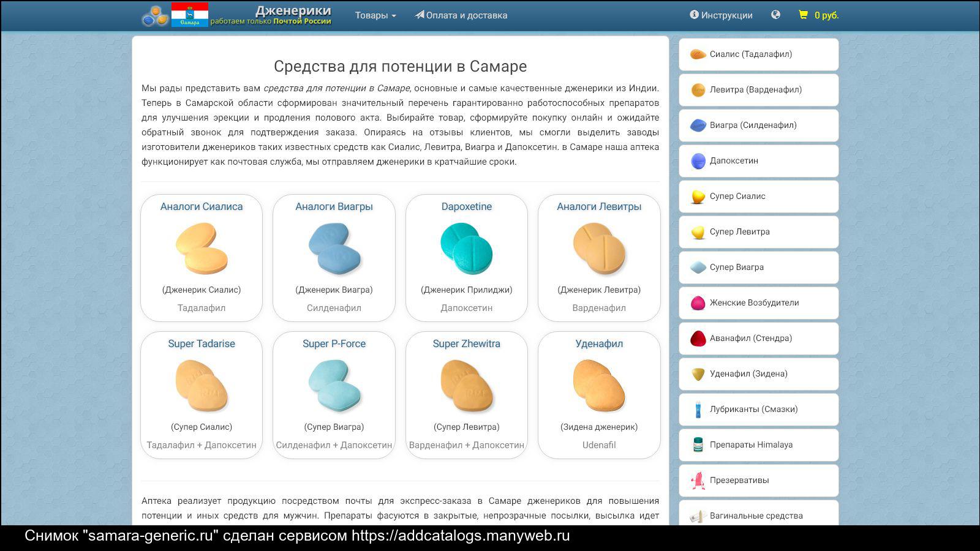The width and height of the screenshot is (980, 551).
Task: Open the Super Tadarise heading link
Action: pyautogui.click(x=202, y=343)
